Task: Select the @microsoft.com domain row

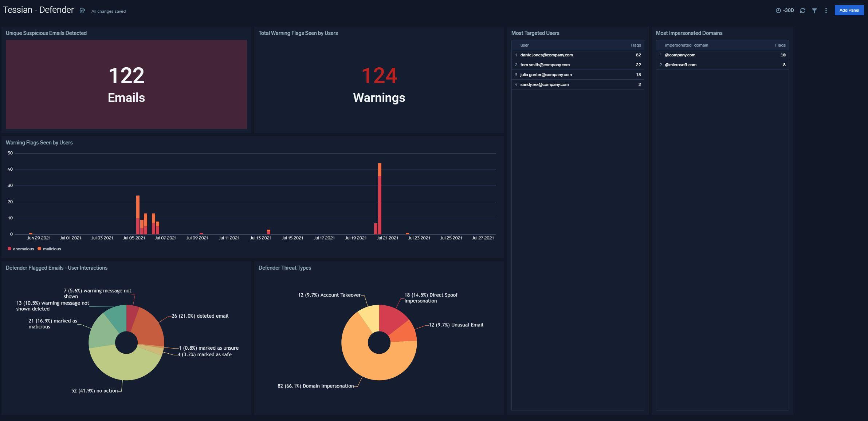Action: pos(680,65)
